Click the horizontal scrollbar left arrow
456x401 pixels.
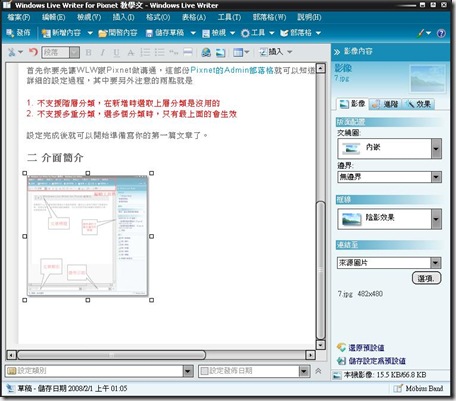click(11, 355)
